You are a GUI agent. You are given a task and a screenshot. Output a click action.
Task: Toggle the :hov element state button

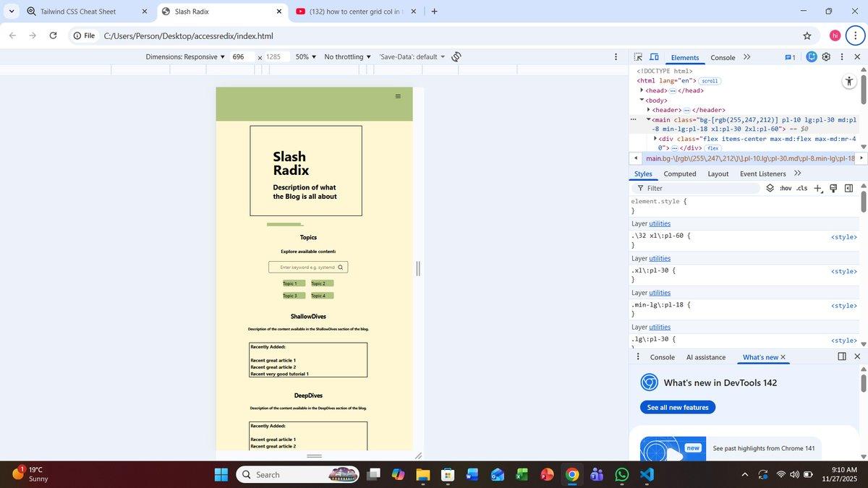[786, 189]
